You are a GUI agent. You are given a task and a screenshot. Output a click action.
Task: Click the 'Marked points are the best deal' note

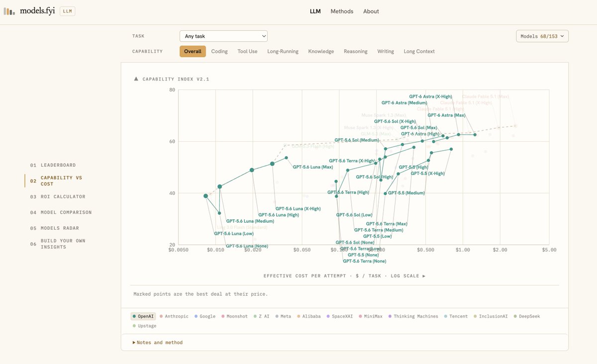click(x=200, y=294)
